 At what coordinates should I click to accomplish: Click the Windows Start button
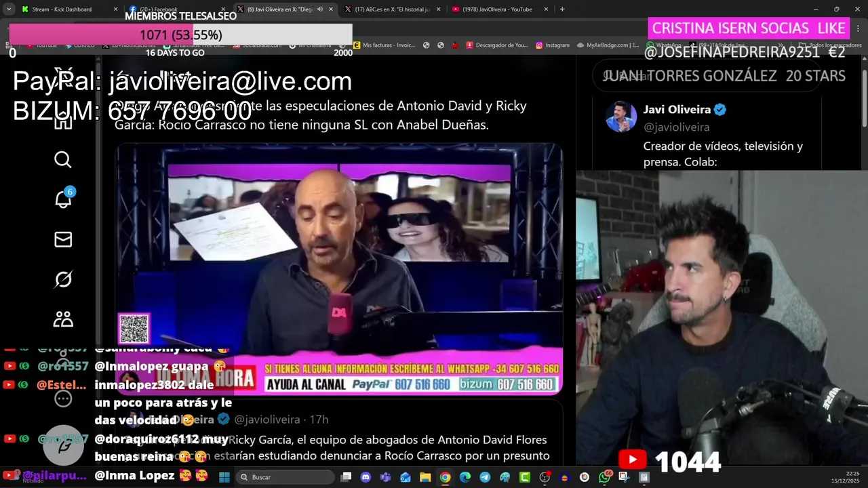pyautogui.click(x=224, y=477)
